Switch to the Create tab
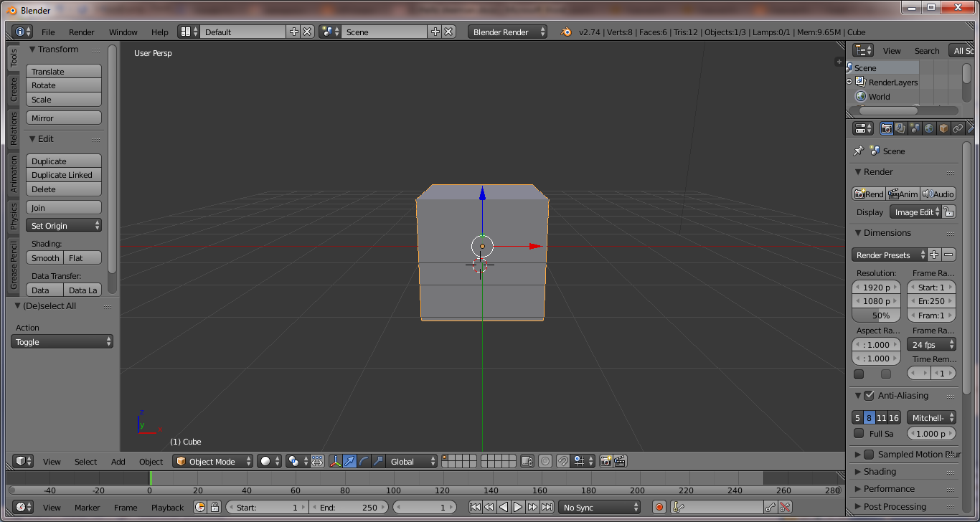This screenshot has height=522, width=980. tap(14, 90)
